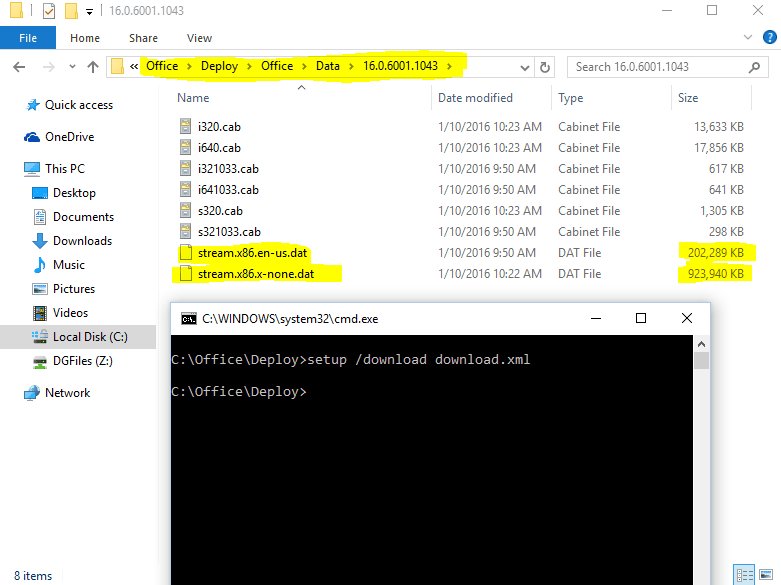Click the Deploy breadcrumb segment
781x585 pixels.
coord(219,66)
